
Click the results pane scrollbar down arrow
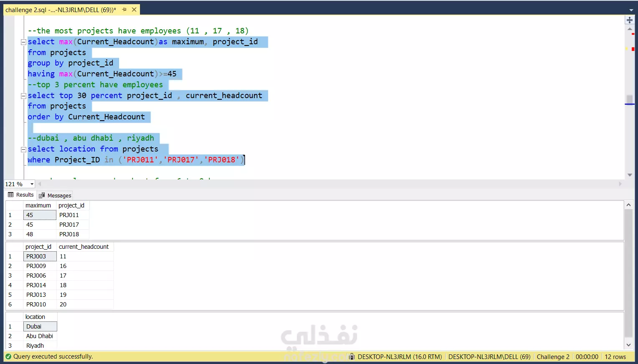628,345
